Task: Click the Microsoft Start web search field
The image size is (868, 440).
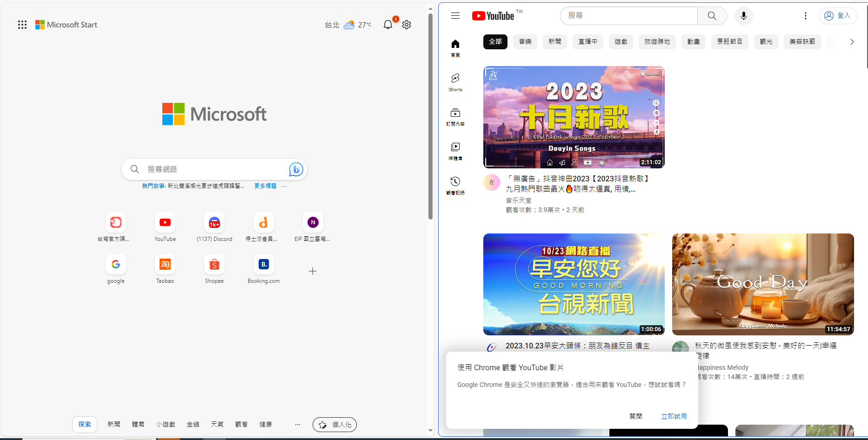Action: [x=214, y=169]
